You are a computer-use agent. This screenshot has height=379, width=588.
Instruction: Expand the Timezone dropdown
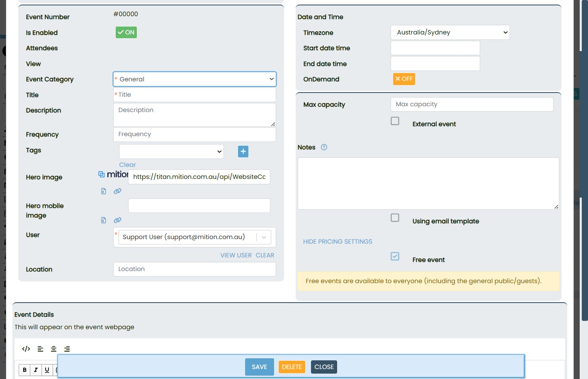(x=450, y=32)
